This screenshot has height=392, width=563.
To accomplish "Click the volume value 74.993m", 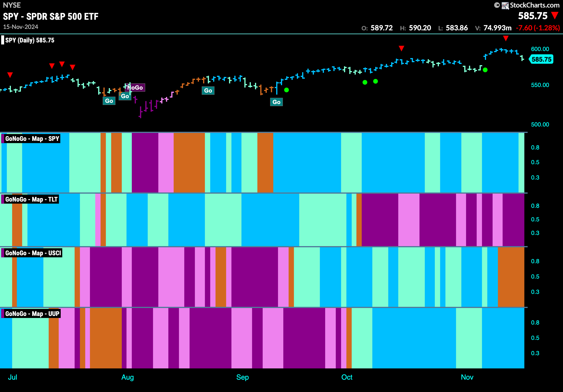I will pyautogui.click(x=498, y=28).
